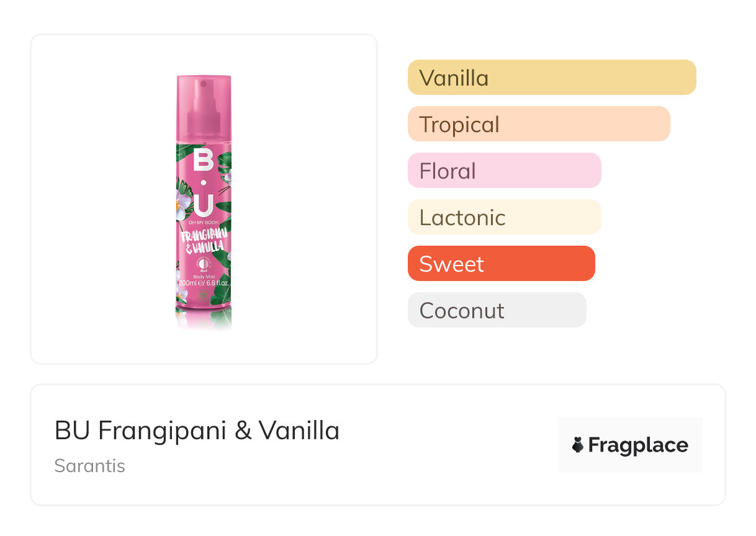Open the BU Frangipani & Vanilla title
756x536 pixels.
(x=197, y=431)
